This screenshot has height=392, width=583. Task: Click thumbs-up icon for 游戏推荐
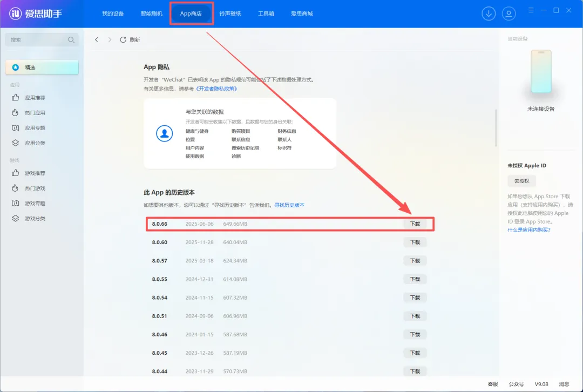coord(15,173)
